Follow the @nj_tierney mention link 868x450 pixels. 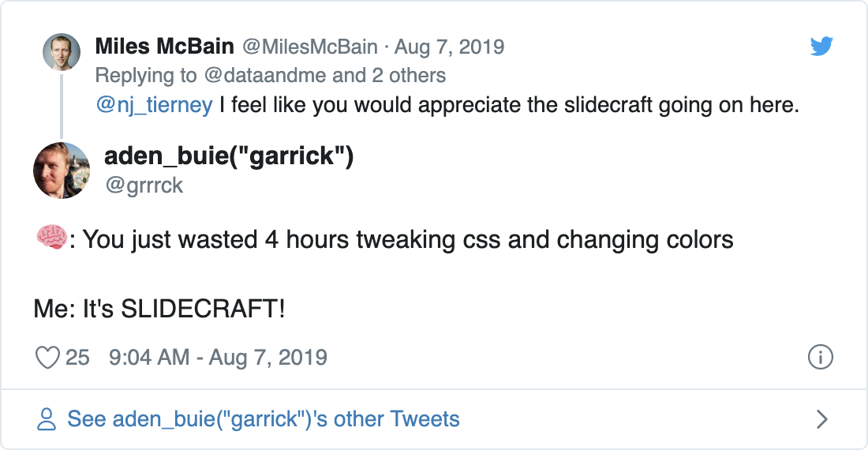154,105
